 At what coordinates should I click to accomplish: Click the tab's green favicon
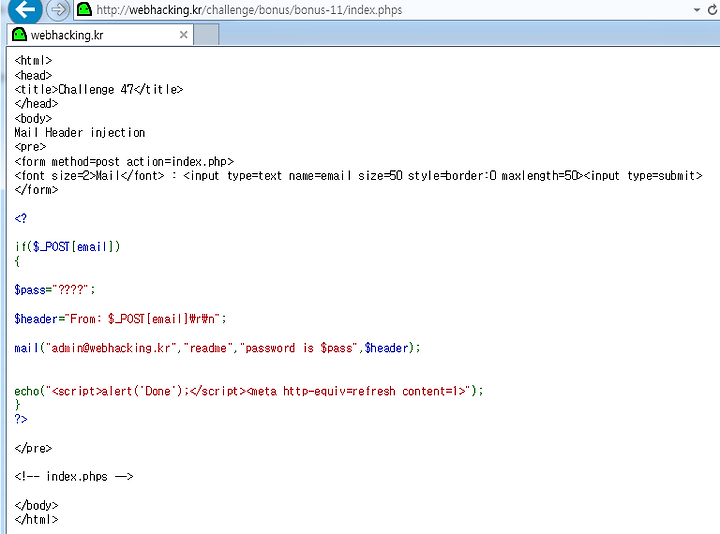point(19,34)
